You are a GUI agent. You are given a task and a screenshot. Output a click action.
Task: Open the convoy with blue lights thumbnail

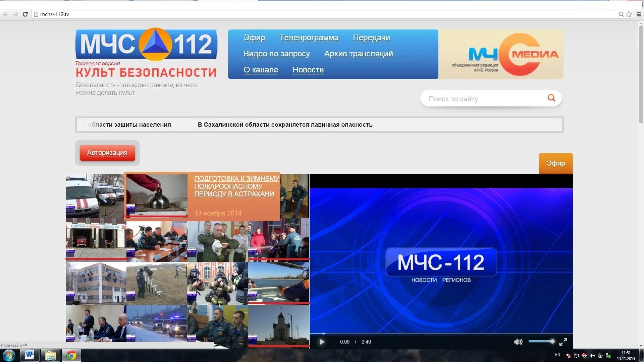(157, 323)
